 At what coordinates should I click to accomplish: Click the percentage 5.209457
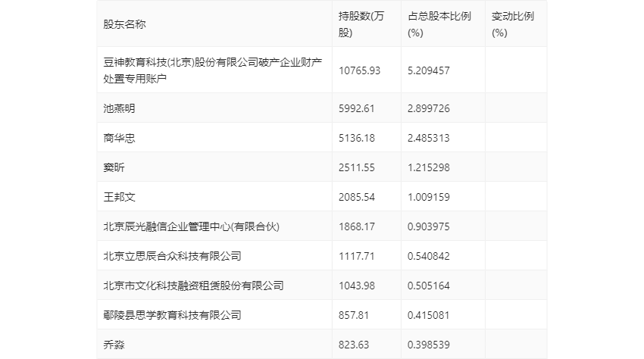tap(428, 70)
